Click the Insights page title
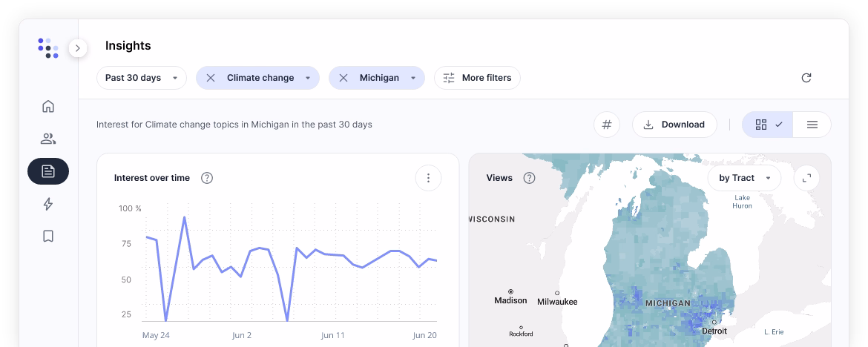868x347 pixels. coord(128,45)
